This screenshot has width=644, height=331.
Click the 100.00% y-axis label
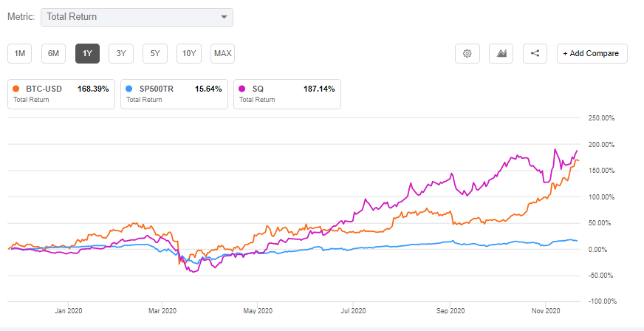point(601,197)
